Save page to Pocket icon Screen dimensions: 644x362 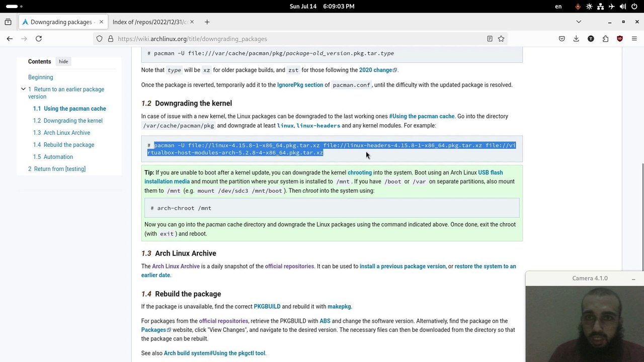coord(562,39)
